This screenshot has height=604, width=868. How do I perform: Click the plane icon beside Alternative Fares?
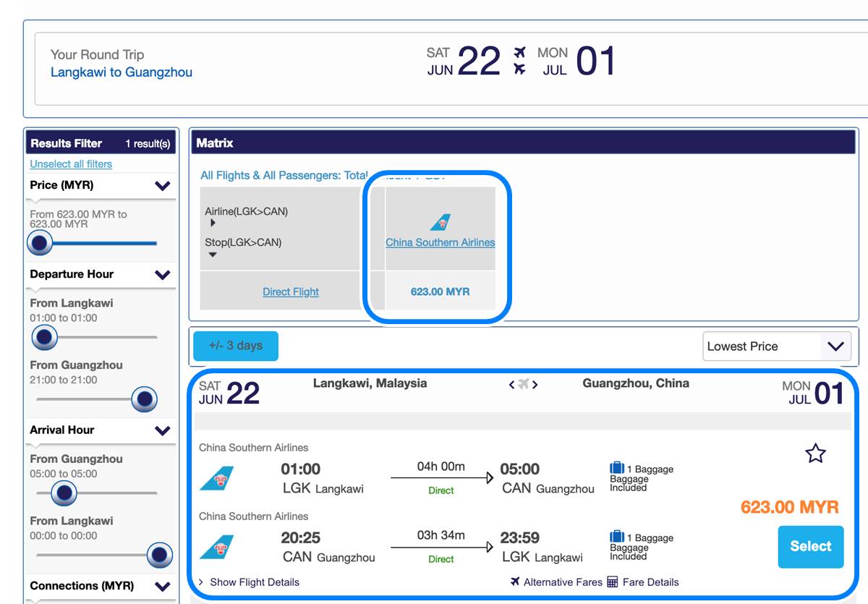click(515, 582)
